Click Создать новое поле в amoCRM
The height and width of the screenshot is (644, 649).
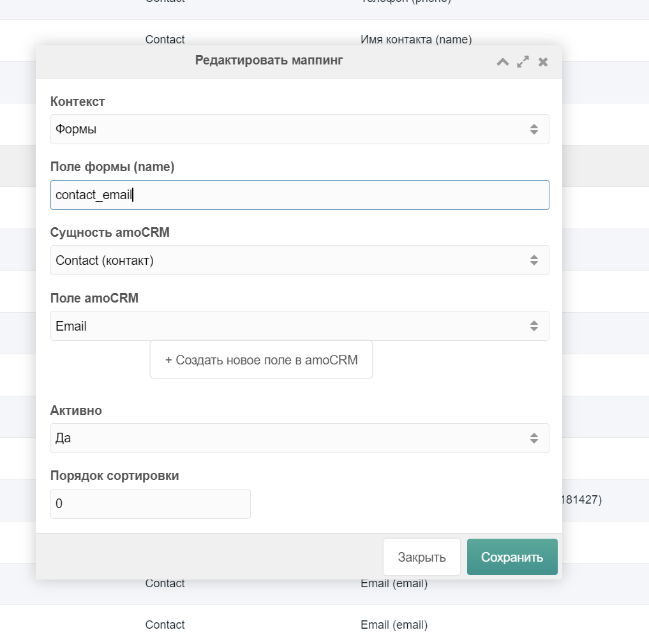pos(261,360)
